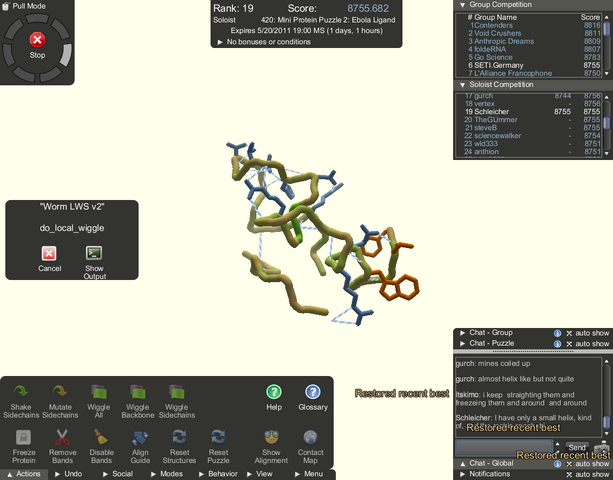Toggle auto show for Notifications

tap(588, 474)
